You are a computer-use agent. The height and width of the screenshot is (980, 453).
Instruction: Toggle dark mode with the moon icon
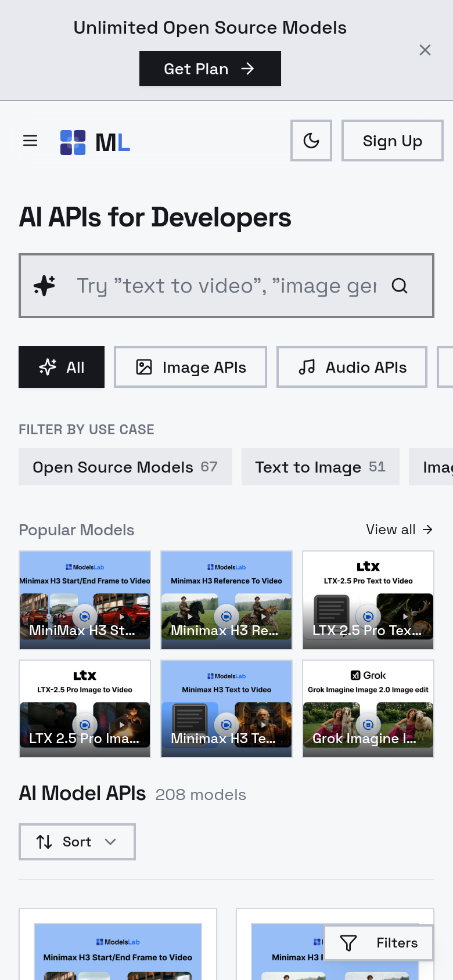(311, 140)
